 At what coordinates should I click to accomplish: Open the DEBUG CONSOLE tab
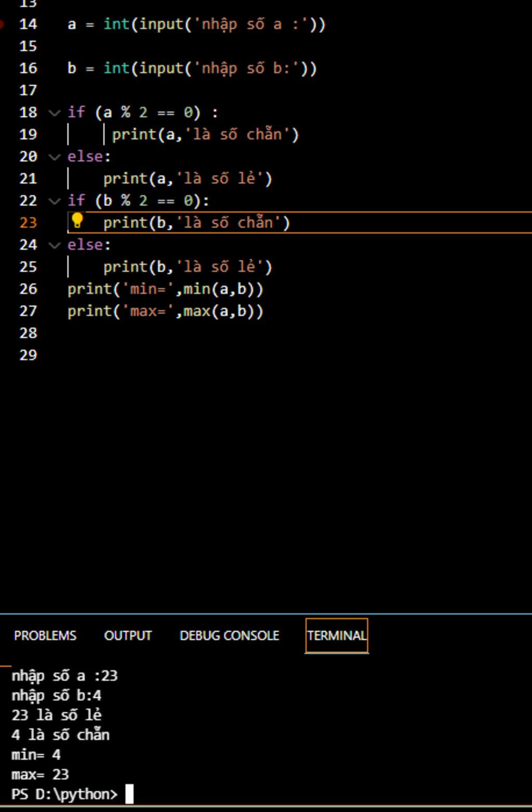point(229,635)
